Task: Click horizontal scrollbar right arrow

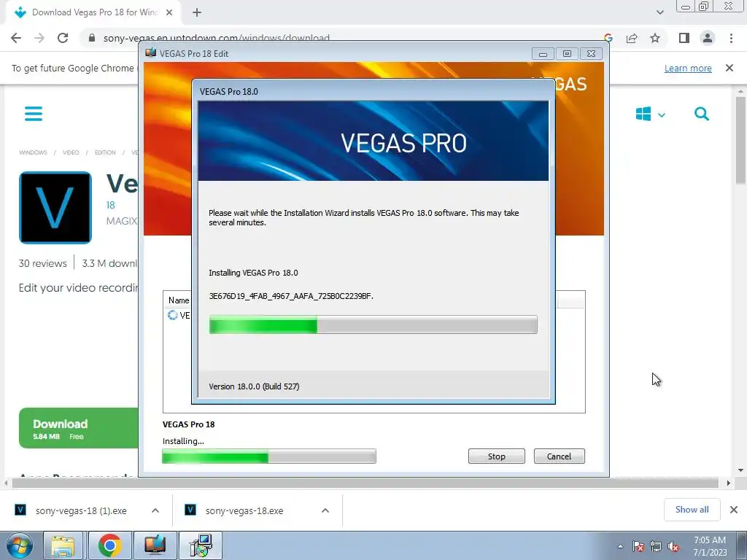Action: point(728,483)
